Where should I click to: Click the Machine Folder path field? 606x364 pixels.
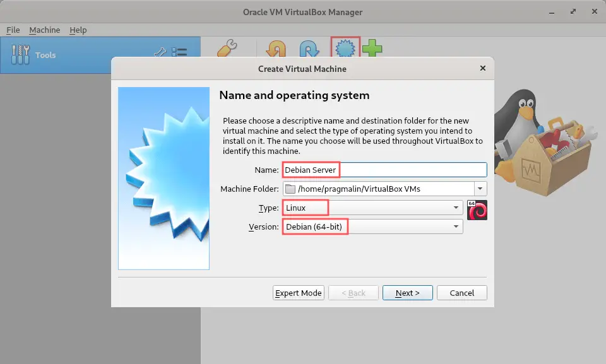tap(379, 189)
